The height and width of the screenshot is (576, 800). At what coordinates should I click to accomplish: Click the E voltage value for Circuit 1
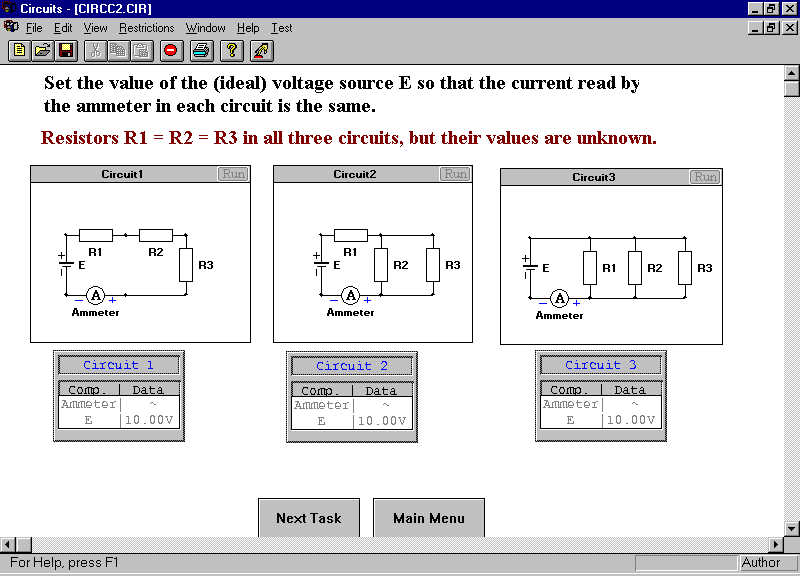(151, 420)
